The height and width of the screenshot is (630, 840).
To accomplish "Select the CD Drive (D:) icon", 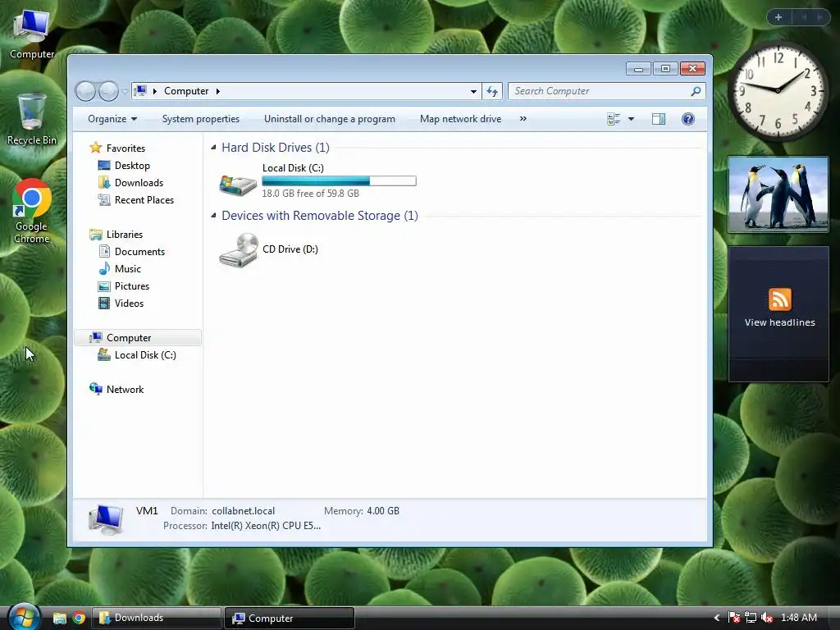I will pos(239,249).
